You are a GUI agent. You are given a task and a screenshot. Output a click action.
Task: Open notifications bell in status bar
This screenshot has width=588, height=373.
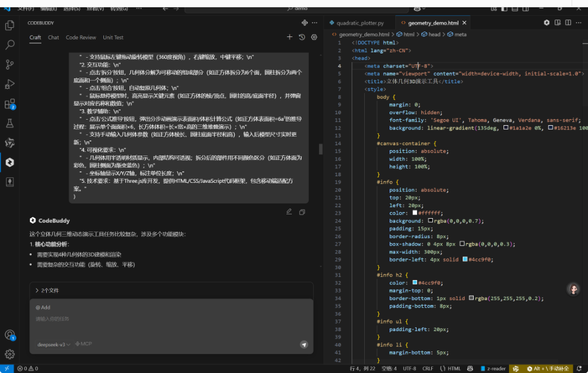tap(579, 369)
